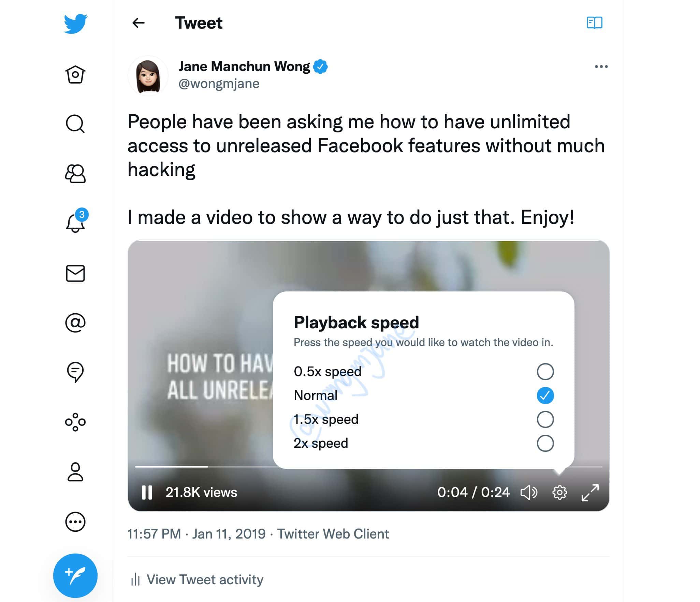Open video settings gear menu
Image resolution: width=700 pixels, height=602 pixels.
(x=559, y=492)
